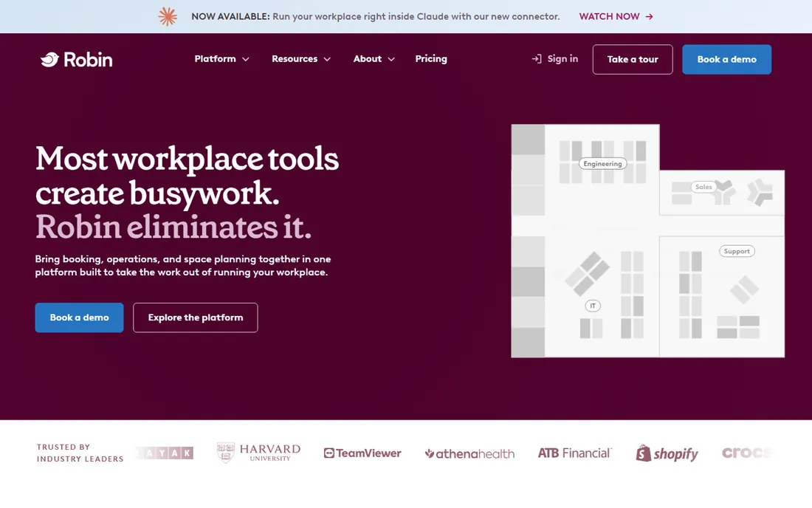Click the hero Book a demo button
Screen dimensions: 812x508
[79, 317]
